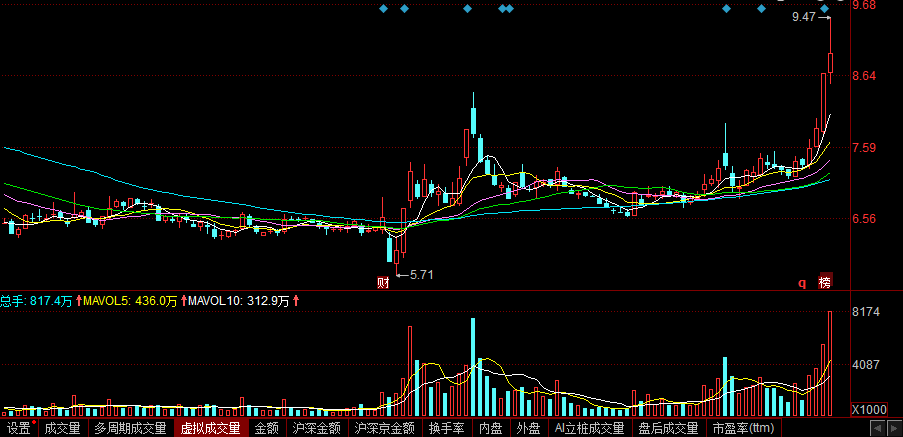
Task: Open the 盘后成交量 tab
Action: (x=670, y=428)
